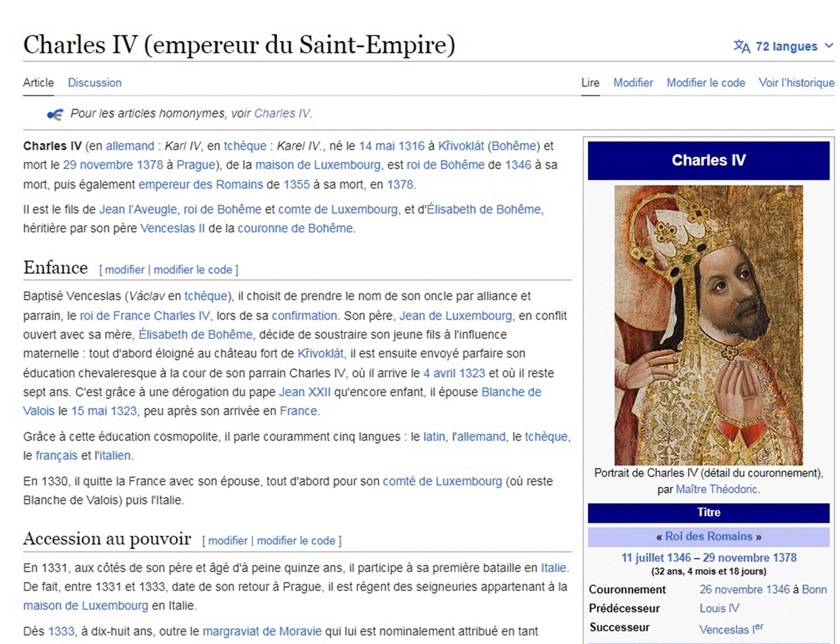Open predecessor Louis IV link
840x644 pixels.
[x=719, y=609]
